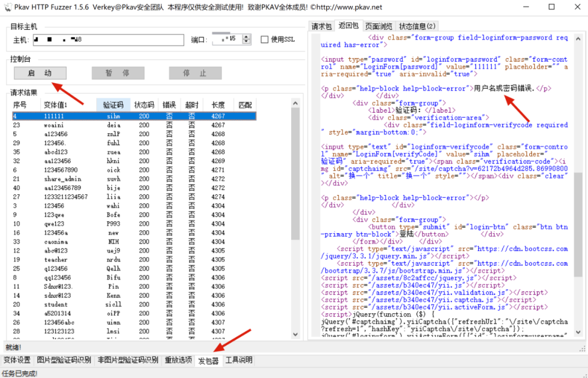This screenshot has width=588, height=378.
Task: Open the 重放选项 bottom tab
Action: (x=178, y=361)
